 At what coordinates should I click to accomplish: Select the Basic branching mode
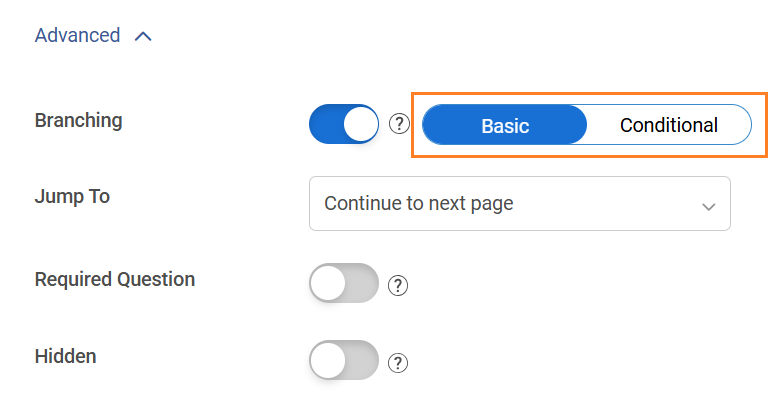click(x=505, y=126)
